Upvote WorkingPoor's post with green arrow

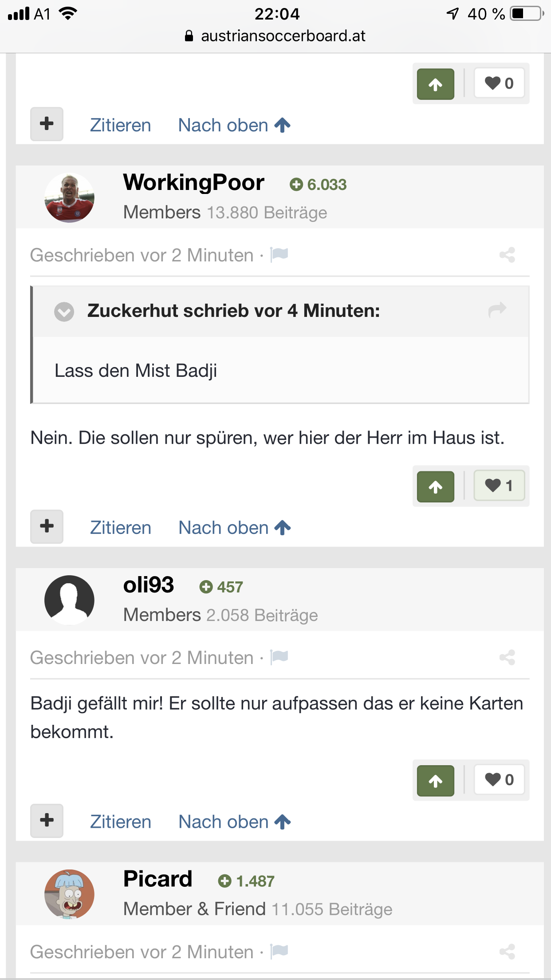click(x=435, y=486)
